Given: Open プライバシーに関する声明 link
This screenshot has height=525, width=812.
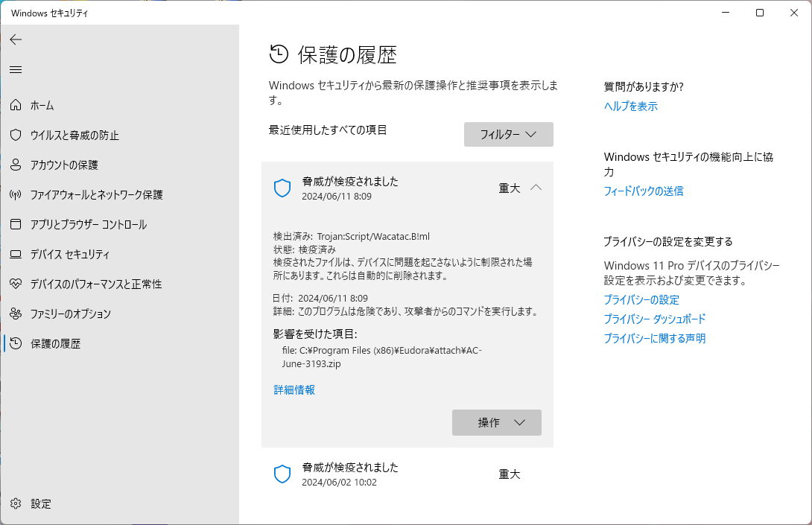Looking at the screenshot, I should [655, 338].
